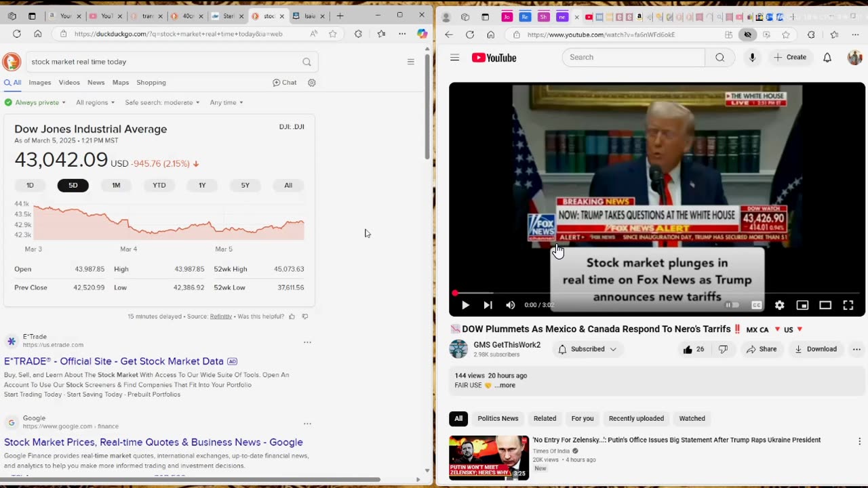Select the 5Y chart range
The height and width of the screenshot is (488, 868).
tap(245, 185)
